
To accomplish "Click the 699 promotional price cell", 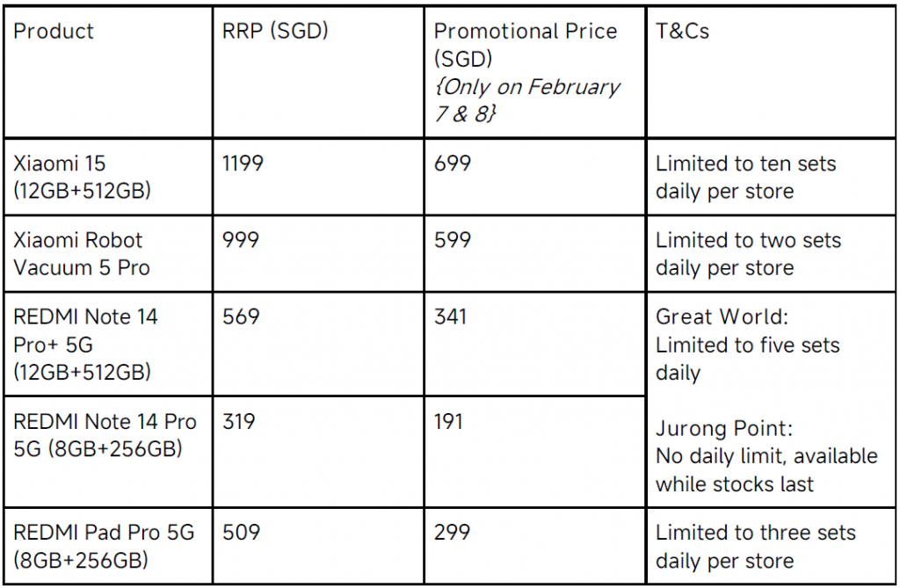I will tap(535, 177).
